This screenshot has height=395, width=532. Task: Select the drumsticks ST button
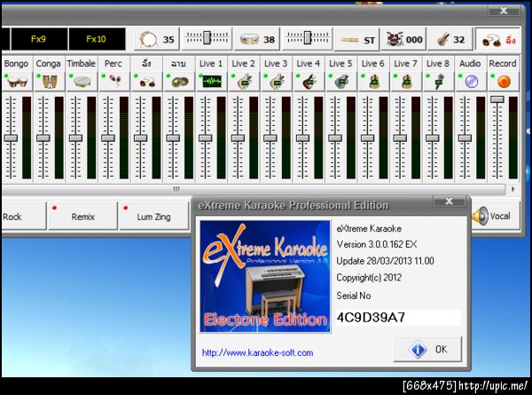pyautogui.click(x=357, y=40)
